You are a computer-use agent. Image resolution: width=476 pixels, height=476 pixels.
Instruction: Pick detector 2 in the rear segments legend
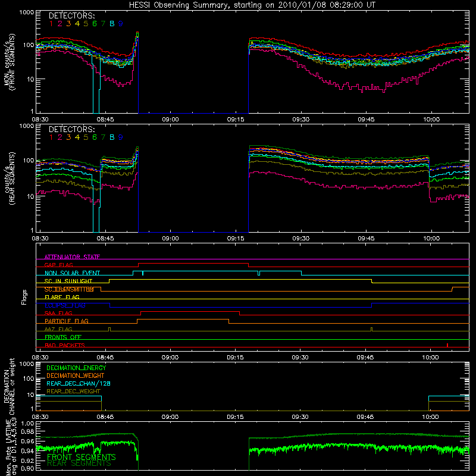(x=60, y=137)
